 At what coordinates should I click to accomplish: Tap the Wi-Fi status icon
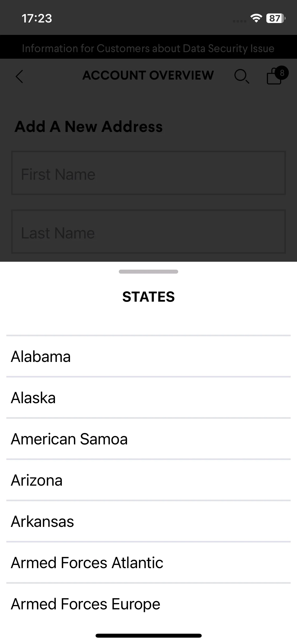(256, 18)
